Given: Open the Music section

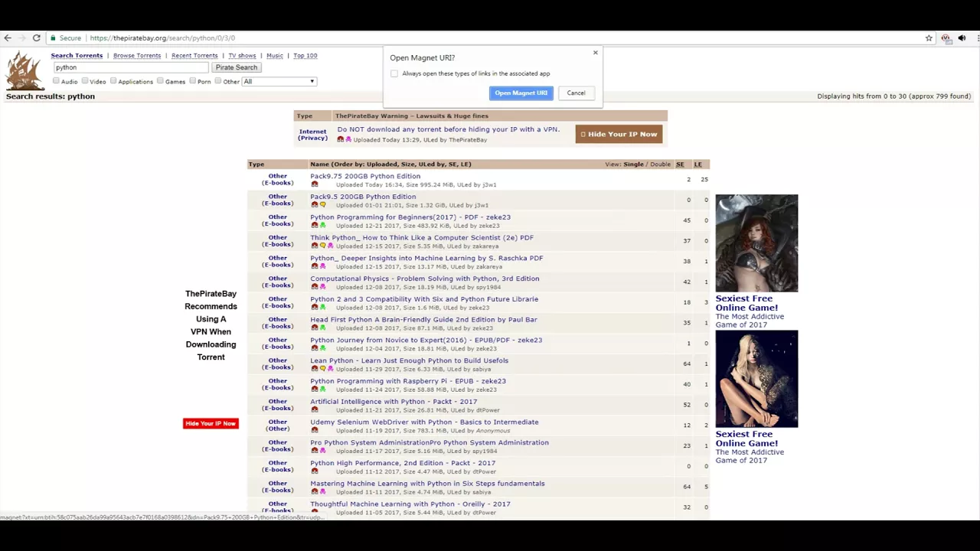Looking at the screenshot, I should pos(275,56).
